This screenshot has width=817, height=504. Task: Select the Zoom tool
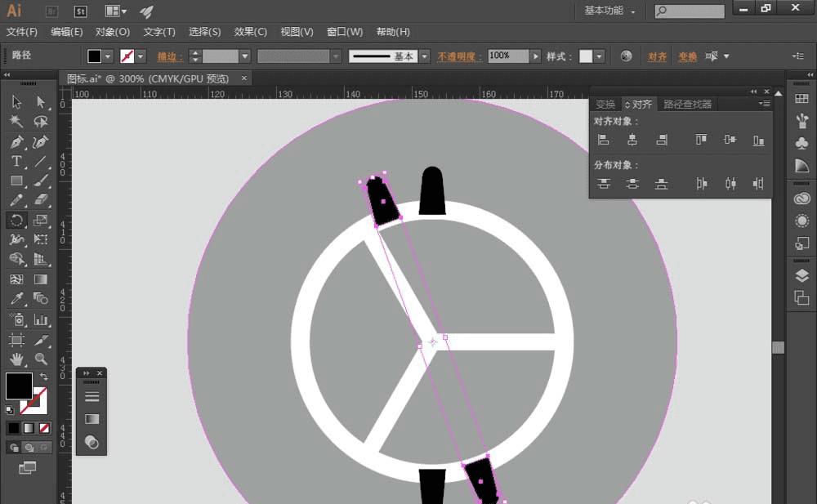point(41,359)
